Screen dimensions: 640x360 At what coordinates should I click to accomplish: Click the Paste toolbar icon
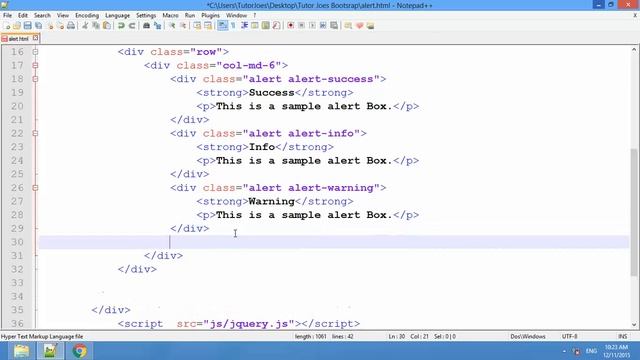[x=107, y=26]
